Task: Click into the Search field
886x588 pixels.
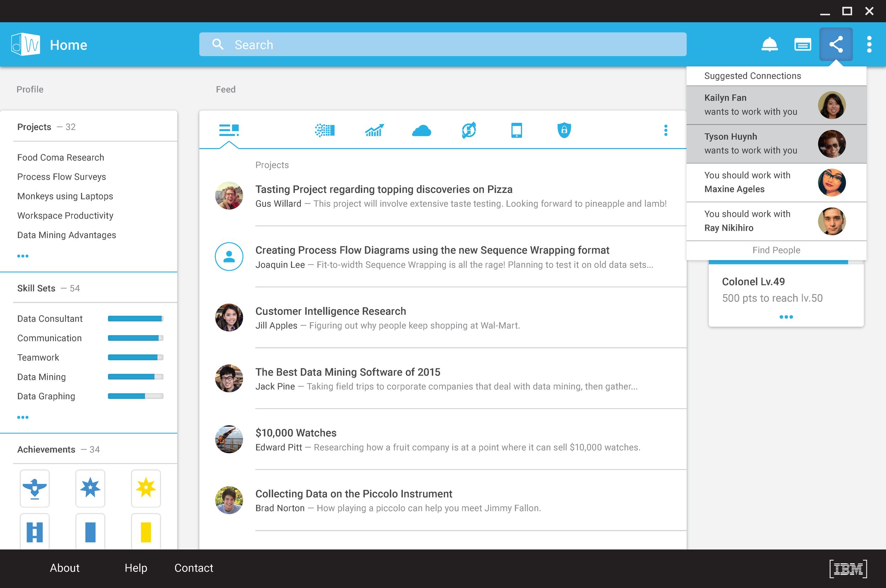Action: pos(443,45)
